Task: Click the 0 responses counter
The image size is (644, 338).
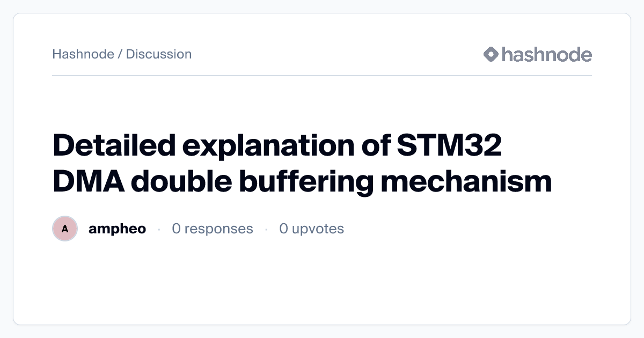Action: click(x=212, y=229)
